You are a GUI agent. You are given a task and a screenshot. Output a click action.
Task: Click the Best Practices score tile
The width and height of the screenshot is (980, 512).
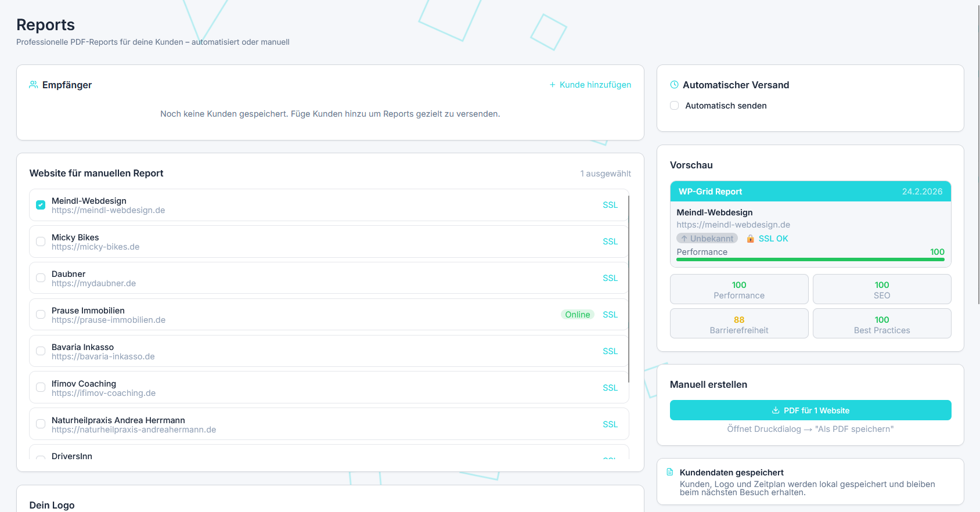[881, 324]
